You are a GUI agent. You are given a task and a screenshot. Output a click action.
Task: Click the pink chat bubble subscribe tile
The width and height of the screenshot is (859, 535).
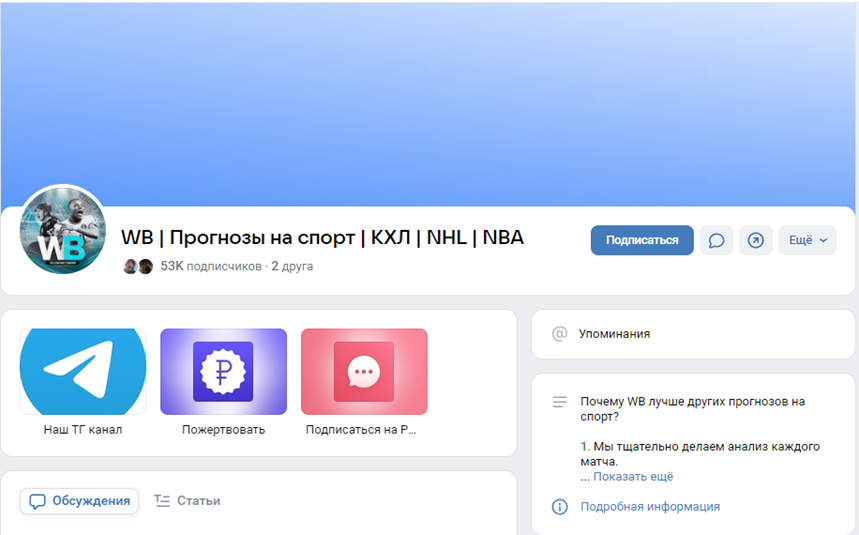pos(364,371)
